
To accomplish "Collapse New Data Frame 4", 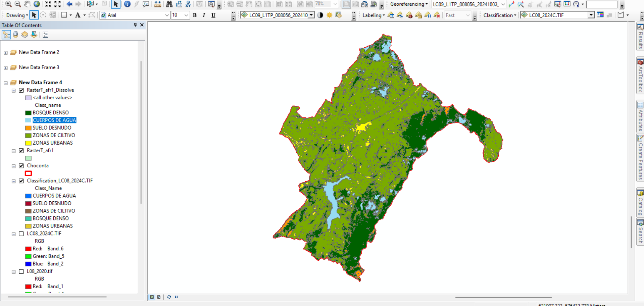I will coord(6,83).
